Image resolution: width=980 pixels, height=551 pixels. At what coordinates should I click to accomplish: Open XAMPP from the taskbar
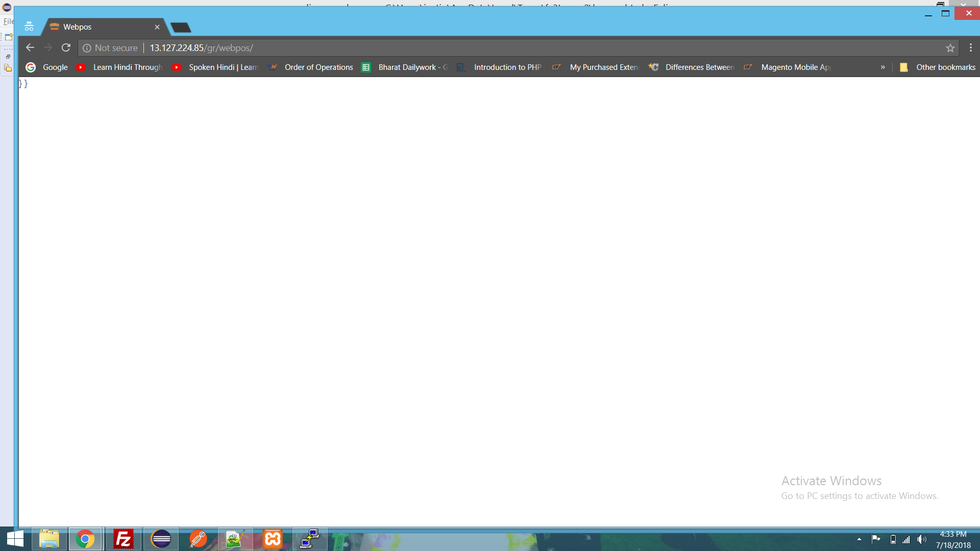pyautogui.click(x=273, y=539)
